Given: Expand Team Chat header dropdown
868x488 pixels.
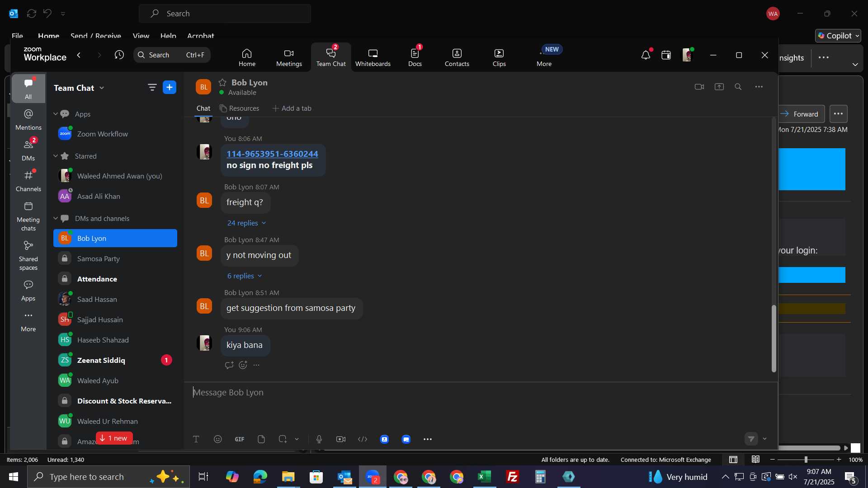Looking at the screenshot, I should [102, 88].
